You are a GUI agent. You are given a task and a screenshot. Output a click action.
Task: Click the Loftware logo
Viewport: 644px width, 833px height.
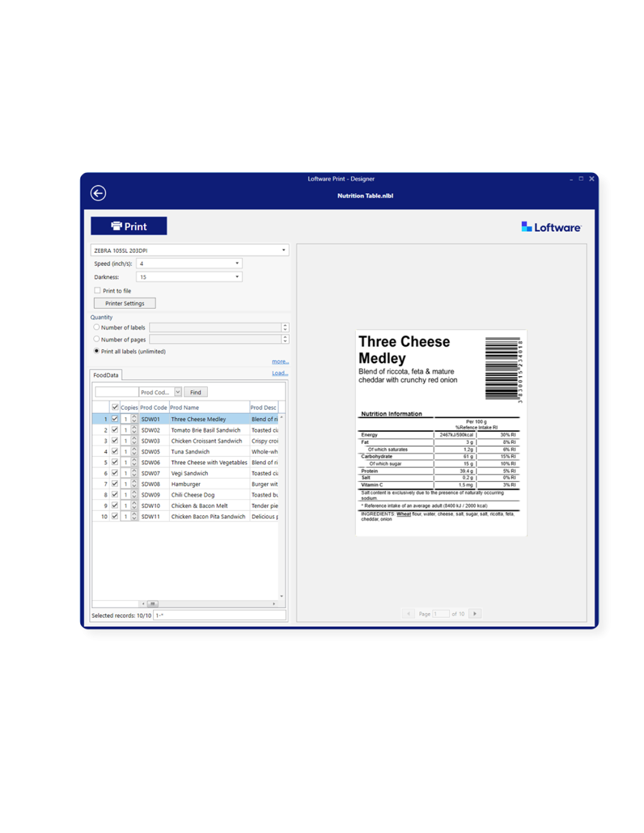tap(551, 227)
